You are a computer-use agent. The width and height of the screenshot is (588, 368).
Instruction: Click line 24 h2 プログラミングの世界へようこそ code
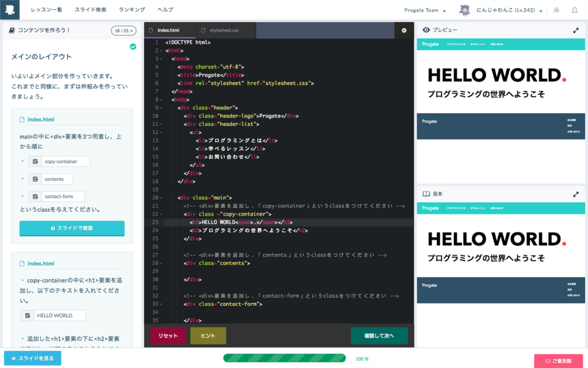point(249,231)
